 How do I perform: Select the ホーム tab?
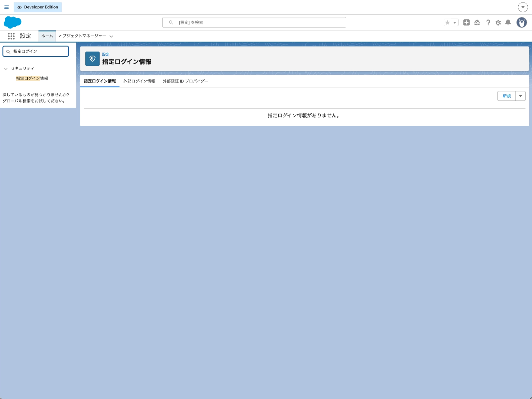47,36
